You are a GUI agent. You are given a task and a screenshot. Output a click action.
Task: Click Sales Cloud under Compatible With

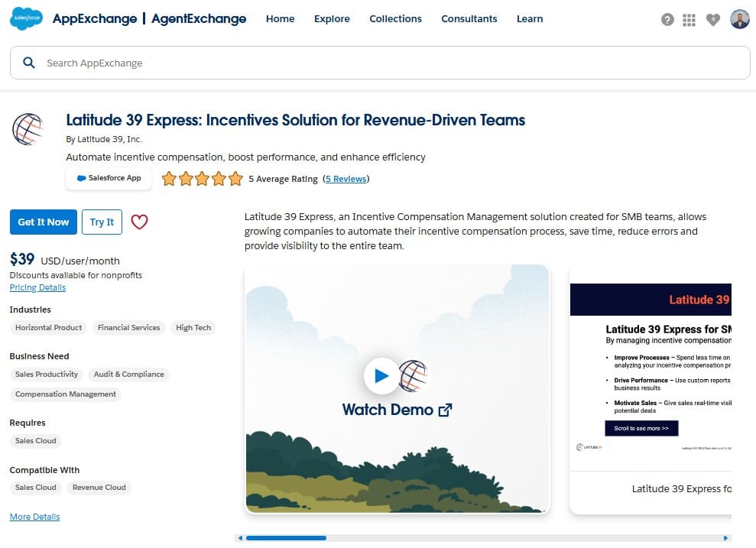pos(36,488)
